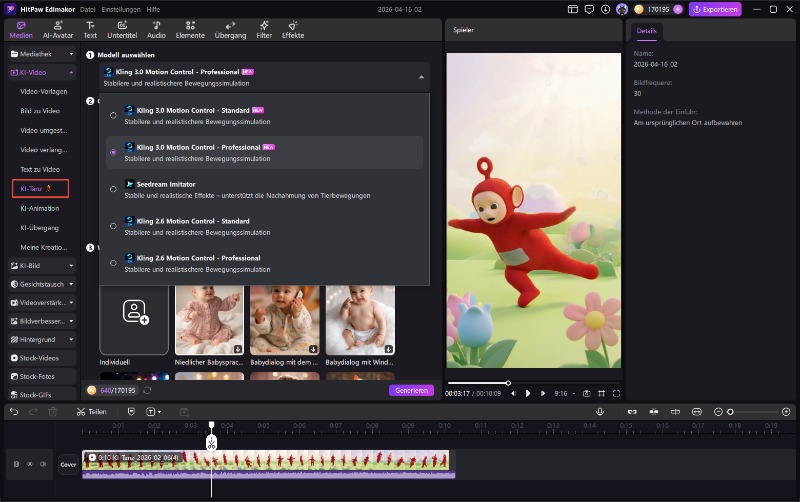This screenshot has width=800, height=502.
Task: Click the Exportieren button
Action: [x=715, y=9]
